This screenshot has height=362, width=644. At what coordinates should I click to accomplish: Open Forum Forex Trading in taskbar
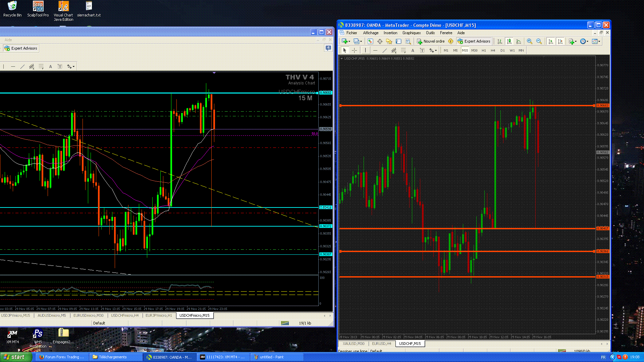click(61, 357)
